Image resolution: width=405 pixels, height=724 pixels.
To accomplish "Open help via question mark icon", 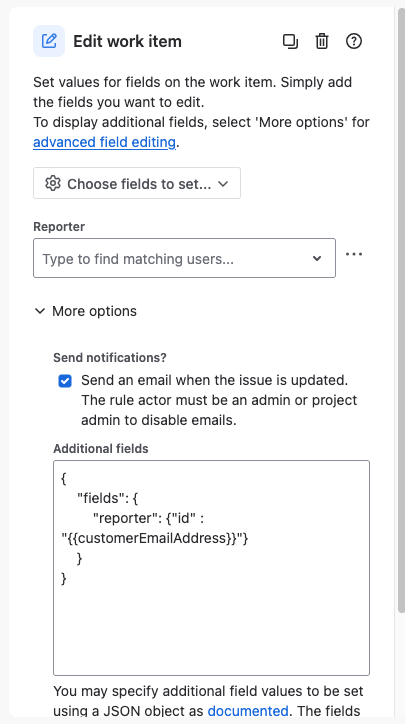I will (354, 42).
